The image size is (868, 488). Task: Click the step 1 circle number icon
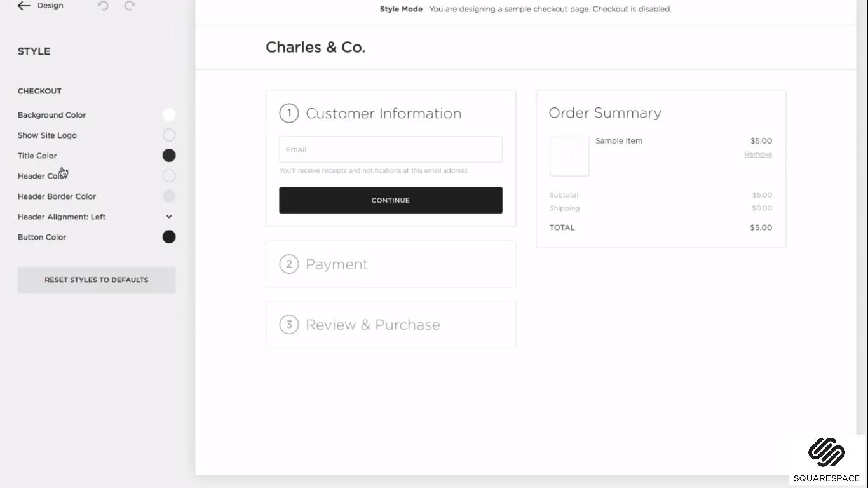289,113
